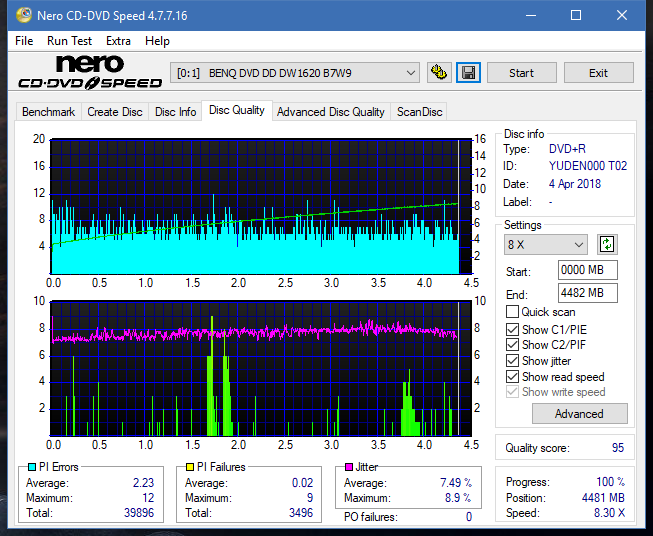Viewport: 653px width, 536px height.
Task: Click PI Failures average value 0.02
Action: [x=302, y=483]
